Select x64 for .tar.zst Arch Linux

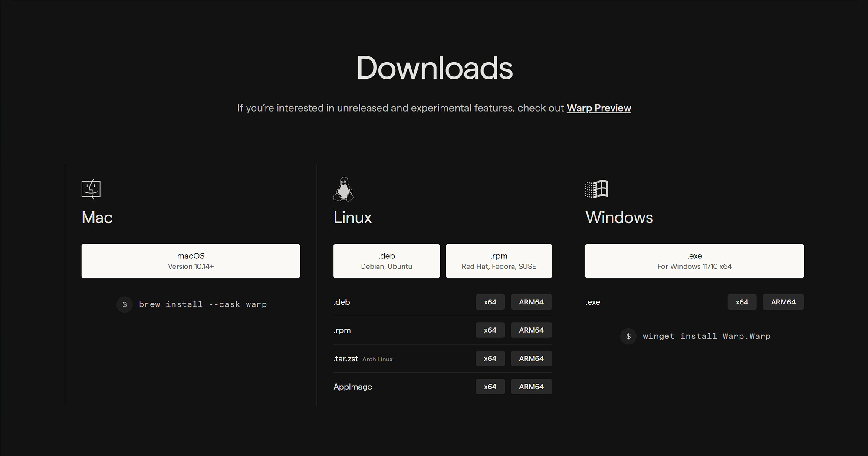pos(490,358)
